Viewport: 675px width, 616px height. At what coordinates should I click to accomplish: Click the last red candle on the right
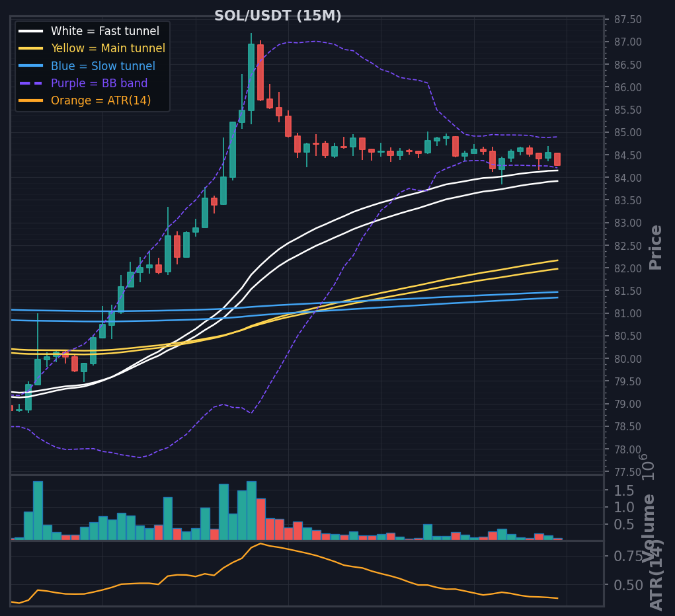(557, 159)
